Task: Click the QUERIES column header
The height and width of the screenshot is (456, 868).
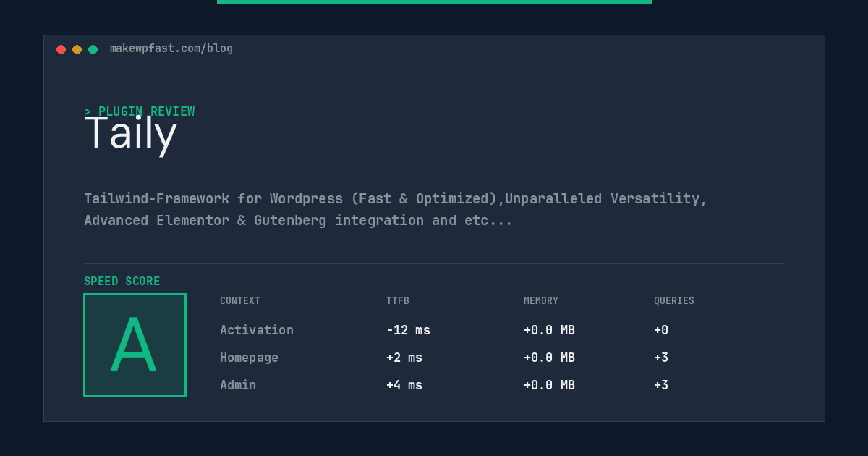Action: click(x=674, y=301)
